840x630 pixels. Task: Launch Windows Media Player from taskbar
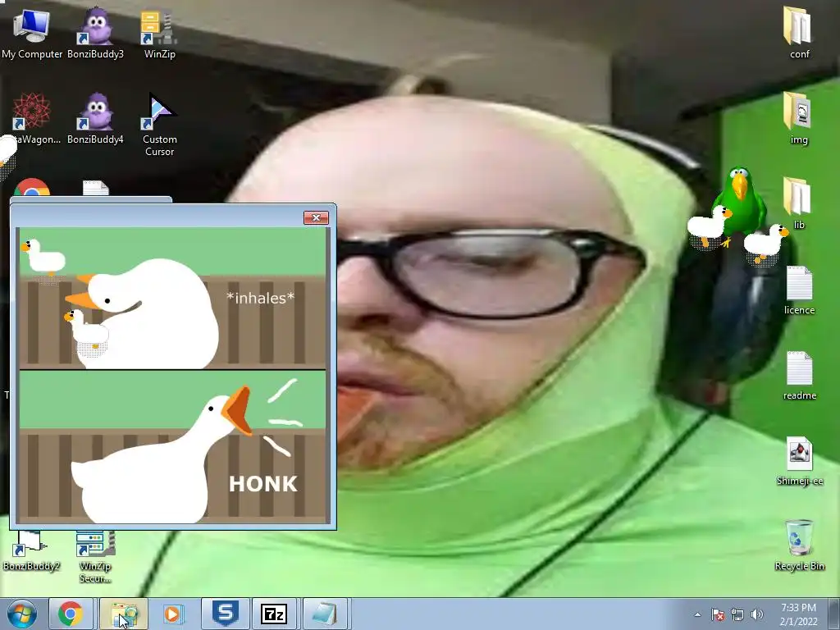(172, 614)
